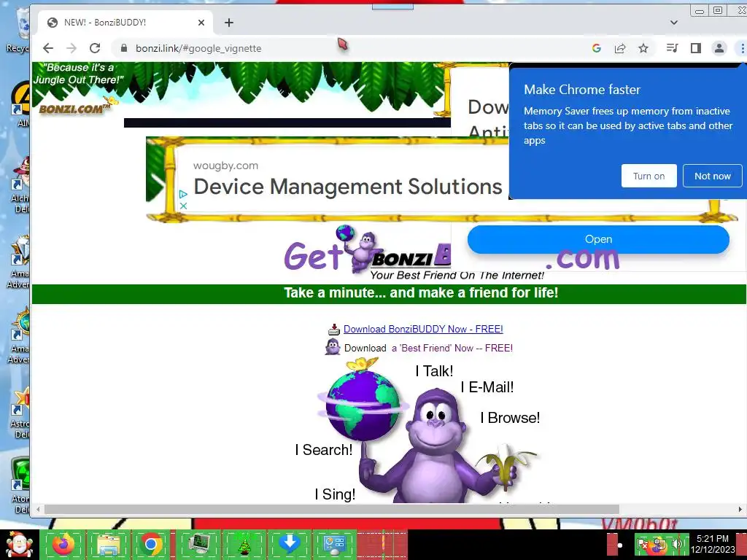Open File Explorer from taskbar

click(108, 544)
